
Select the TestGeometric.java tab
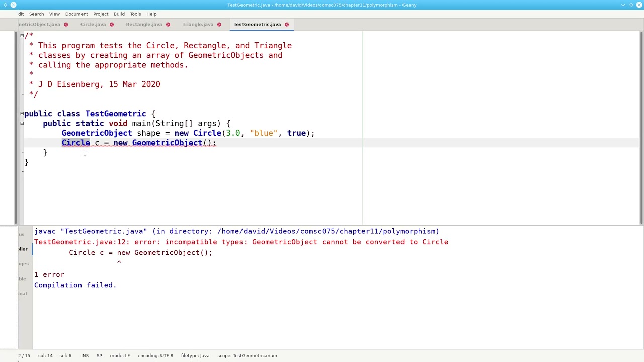click(257, 24)
